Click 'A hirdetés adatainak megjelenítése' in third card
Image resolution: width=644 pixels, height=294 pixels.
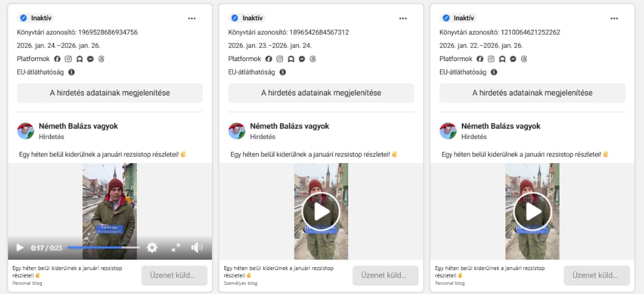532,93
